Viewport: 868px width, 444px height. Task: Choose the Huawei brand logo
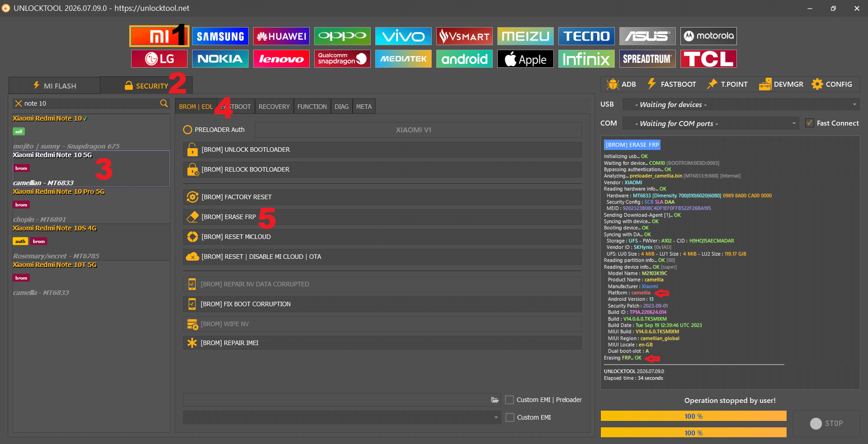click(281, 36)
